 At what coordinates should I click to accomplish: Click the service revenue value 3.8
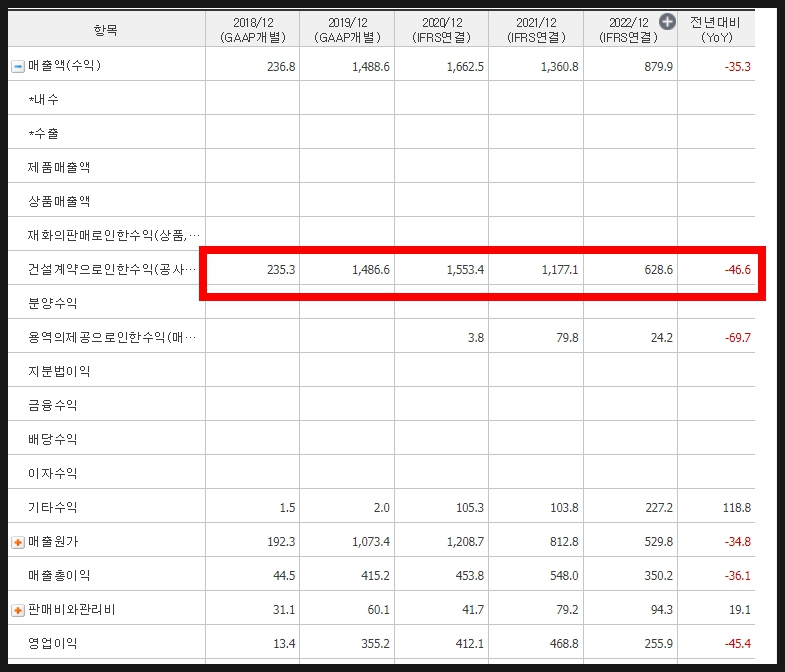click(476, 338)
